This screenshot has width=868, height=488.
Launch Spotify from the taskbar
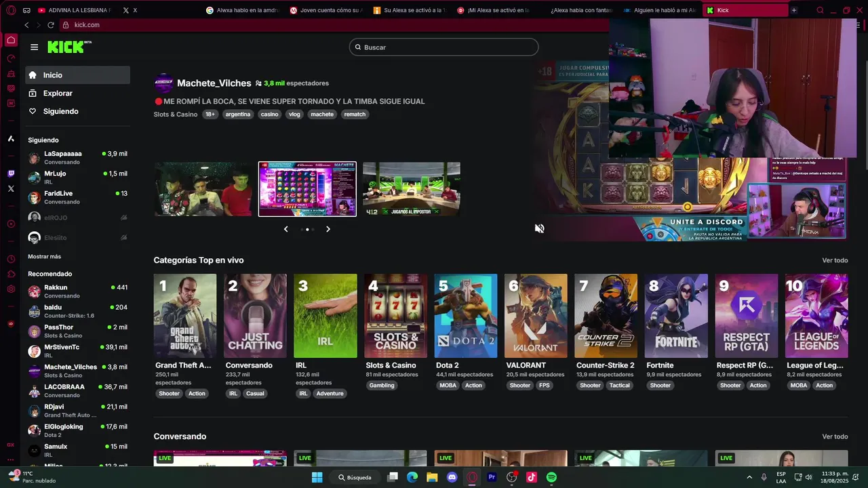tap(551, 477)
